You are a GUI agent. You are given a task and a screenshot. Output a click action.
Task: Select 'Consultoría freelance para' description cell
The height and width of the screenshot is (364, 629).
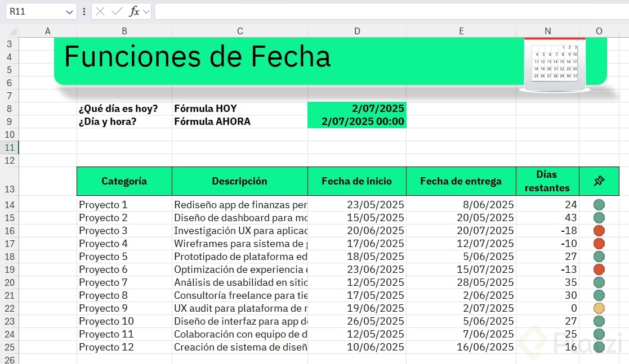click(x=240, y=295)
